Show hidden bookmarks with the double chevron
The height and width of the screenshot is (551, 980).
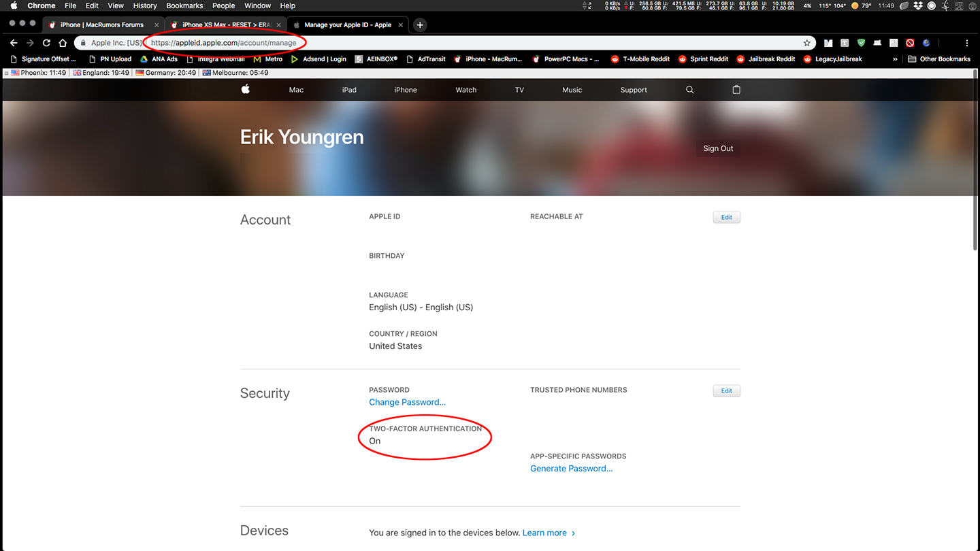coord(895,59)
